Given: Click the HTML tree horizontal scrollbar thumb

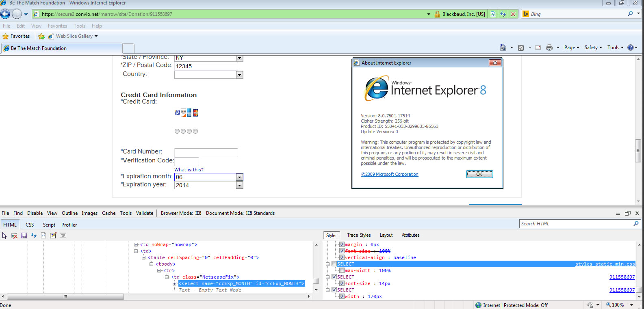Looking at the screenshot, I should click(x=65, y=296).
